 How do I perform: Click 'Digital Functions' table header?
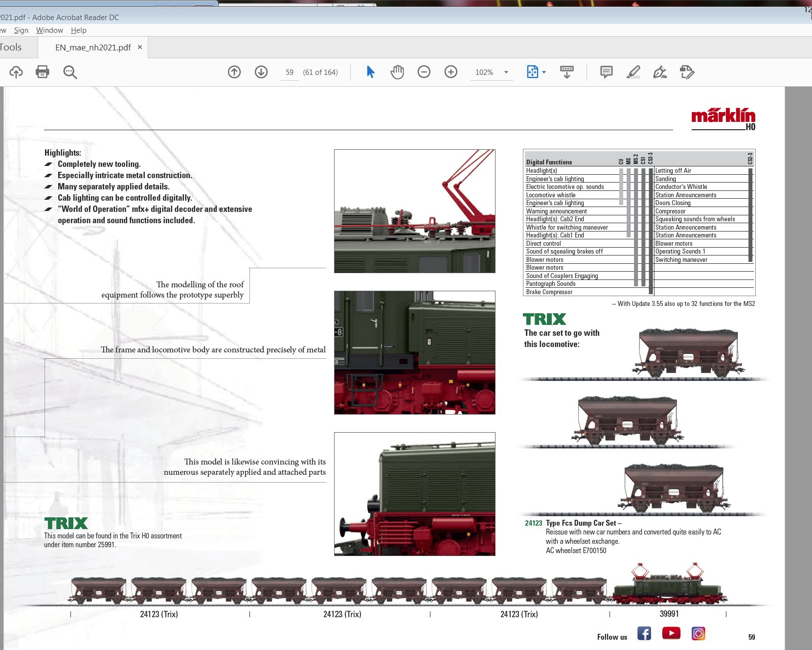tap(549, 162)
